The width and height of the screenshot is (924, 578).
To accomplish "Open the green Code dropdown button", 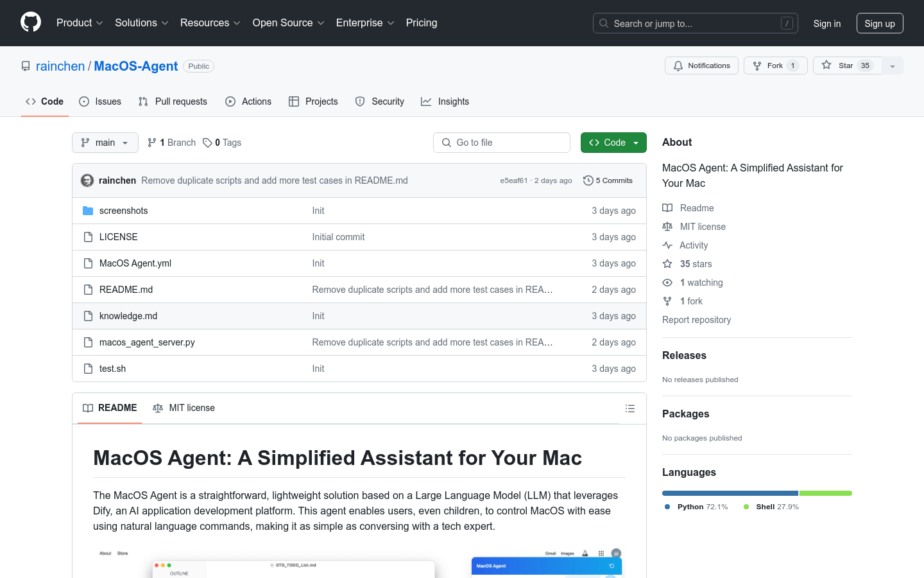I will point(613,143).
